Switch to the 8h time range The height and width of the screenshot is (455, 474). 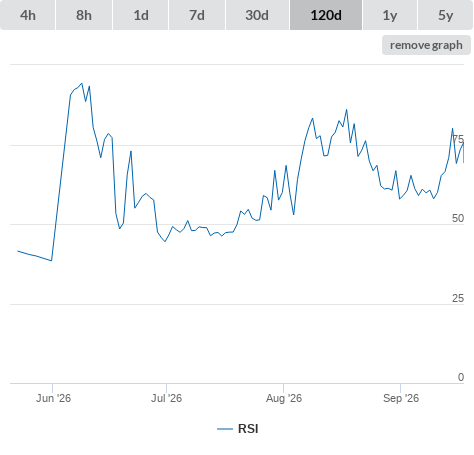click(84, 15)
